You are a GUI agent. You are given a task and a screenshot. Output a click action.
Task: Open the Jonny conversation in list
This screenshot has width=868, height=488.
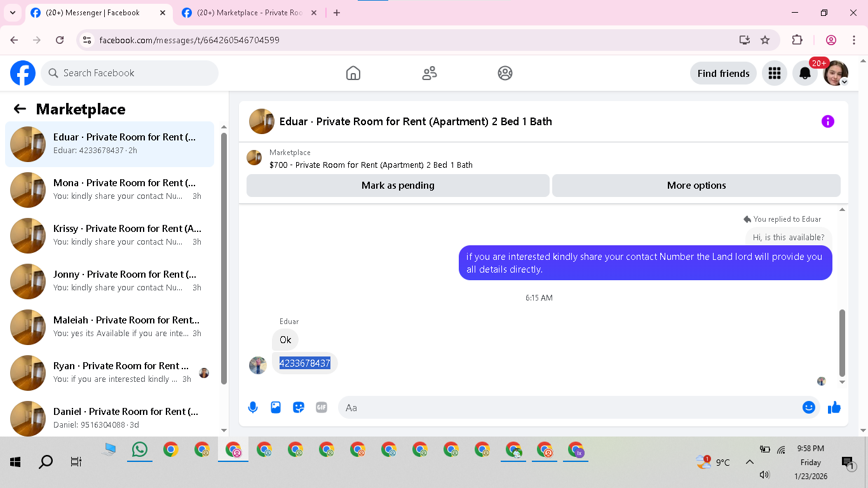[x=110, y=281]
